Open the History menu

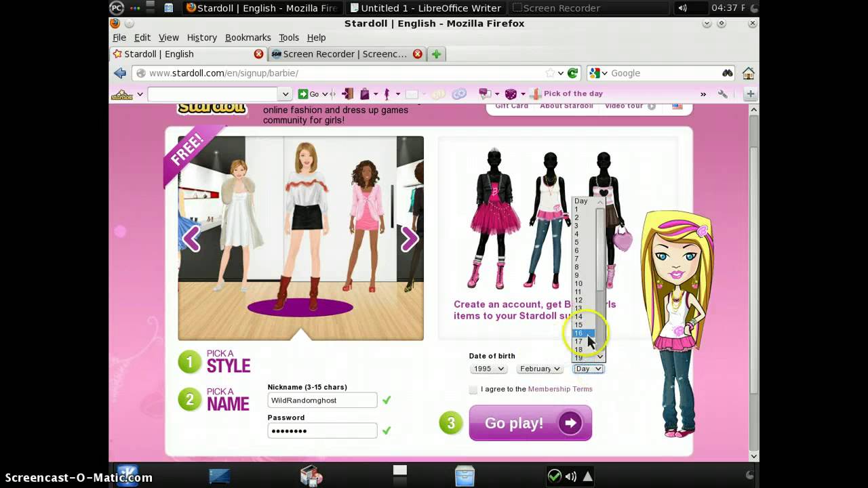[202, 37]
